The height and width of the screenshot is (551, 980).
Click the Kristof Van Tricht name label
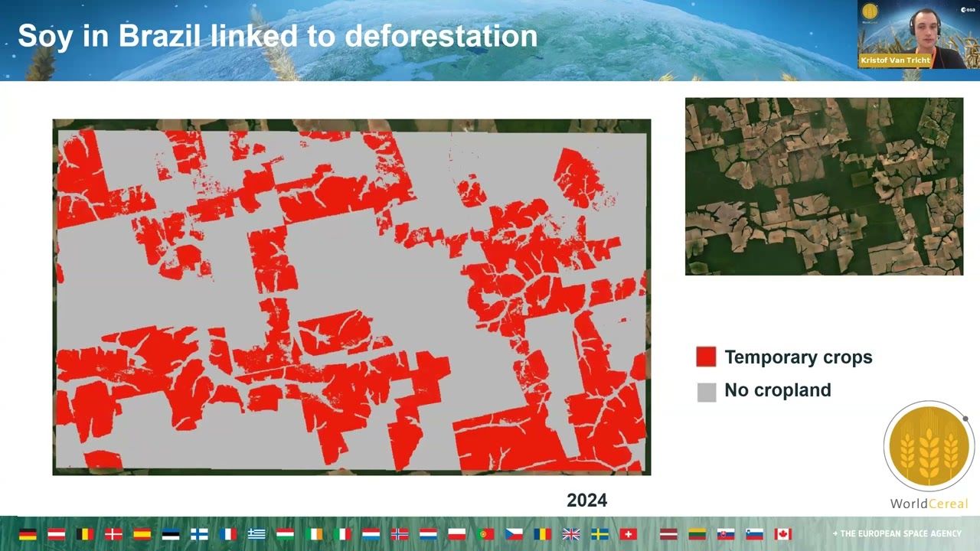click(x=895, y=60)
